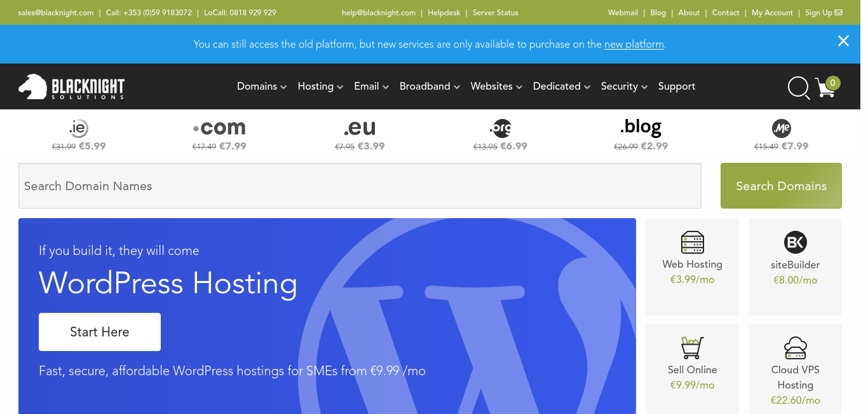Select the .me domain logo

(781, 128)
